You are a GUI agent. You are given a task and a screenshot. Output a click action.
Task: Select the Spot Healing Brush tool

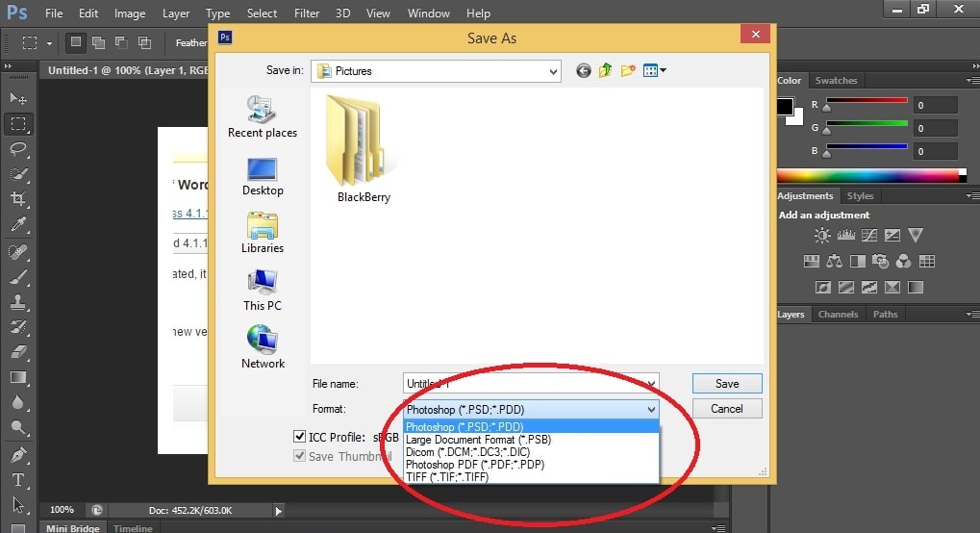click(18, 251)
